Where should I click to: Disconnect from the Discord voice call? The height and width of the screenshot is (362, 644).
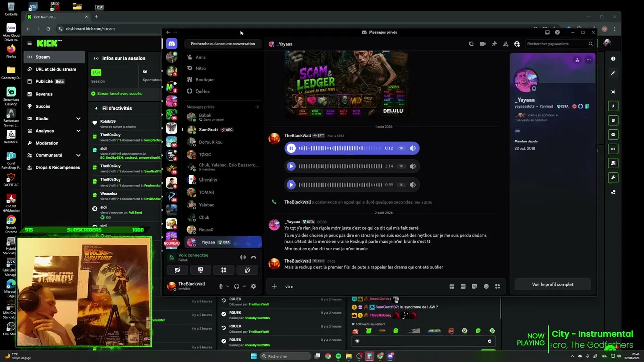[253, 257]
